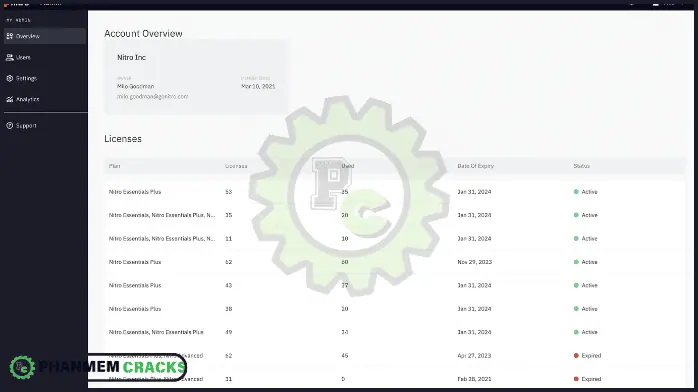Sort by the Status column header
Viewport: 698px width, 392px height.
pyautogui.click(x=581, y=166)
